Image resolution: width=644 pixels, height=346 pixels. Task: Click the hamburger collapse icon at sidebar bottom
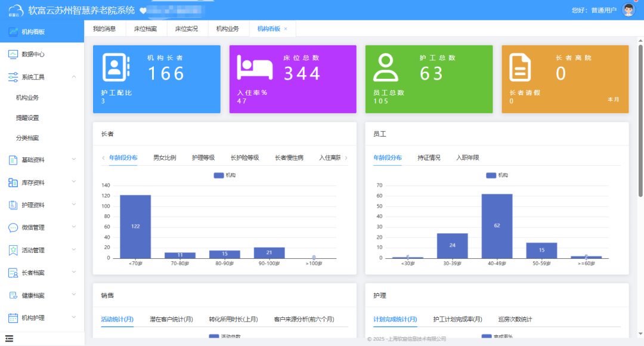(10, 338)
